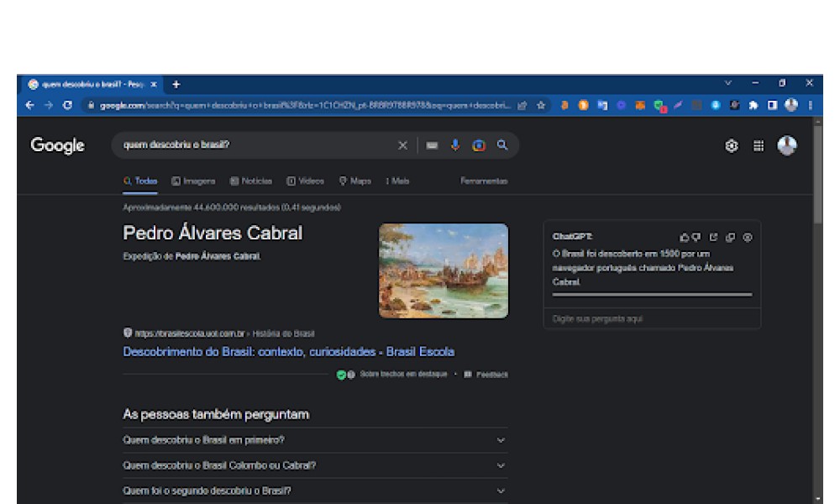Switch to the 'Vídeos' tab
Screen dimensions: 840x504
coord(306,181)
